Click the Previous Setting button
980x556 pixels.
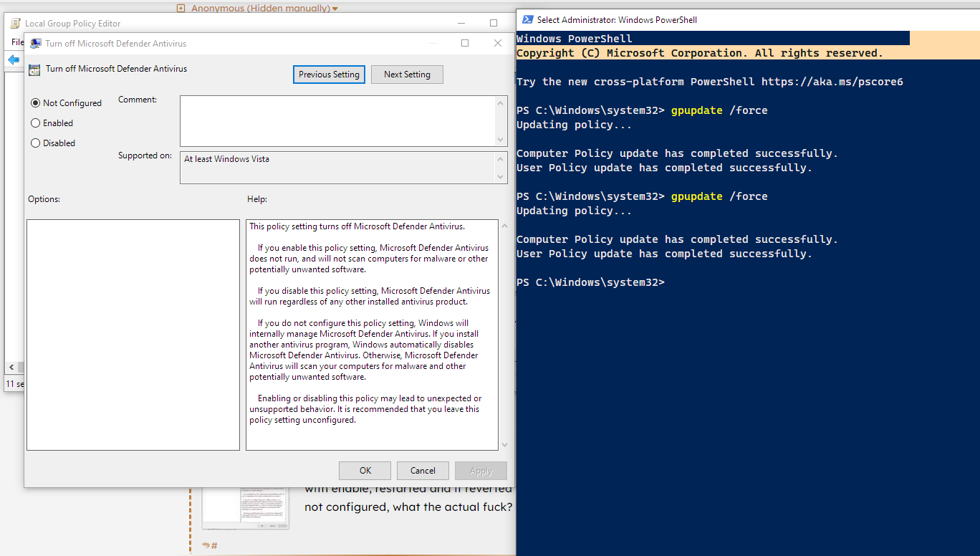[x=329, y=75]
